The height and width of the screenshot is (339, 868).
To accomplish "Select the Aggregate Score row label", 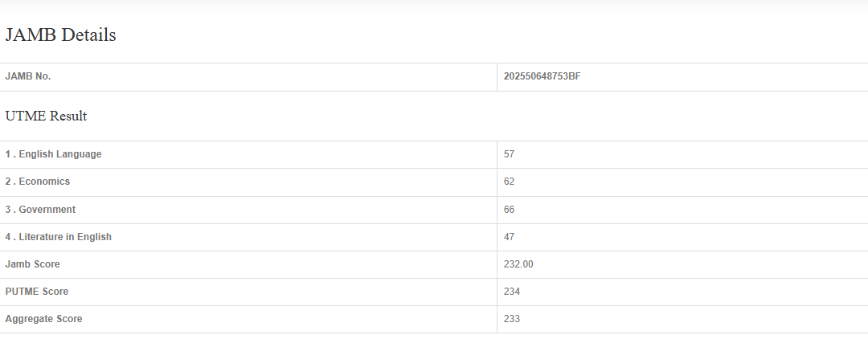I will pyautogui.click(x=43, y=319).
